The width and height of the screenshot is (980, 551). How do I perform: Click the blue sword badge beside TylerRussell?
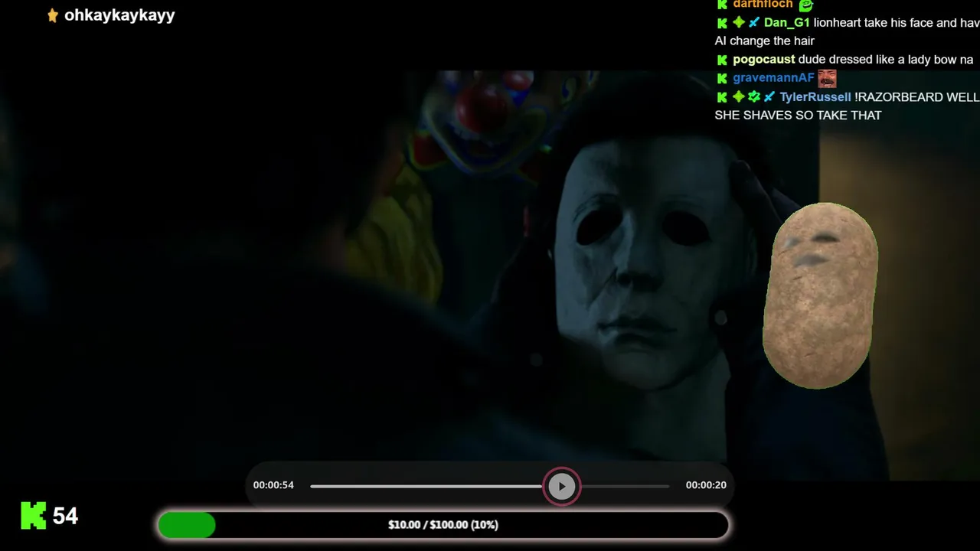click(x=769, y=97)
